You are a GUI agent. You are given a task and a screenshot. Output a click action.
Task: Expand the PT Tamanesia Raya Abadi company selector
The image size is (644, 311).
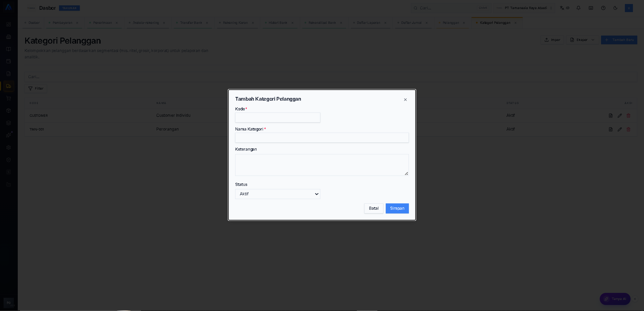point(524,8)
